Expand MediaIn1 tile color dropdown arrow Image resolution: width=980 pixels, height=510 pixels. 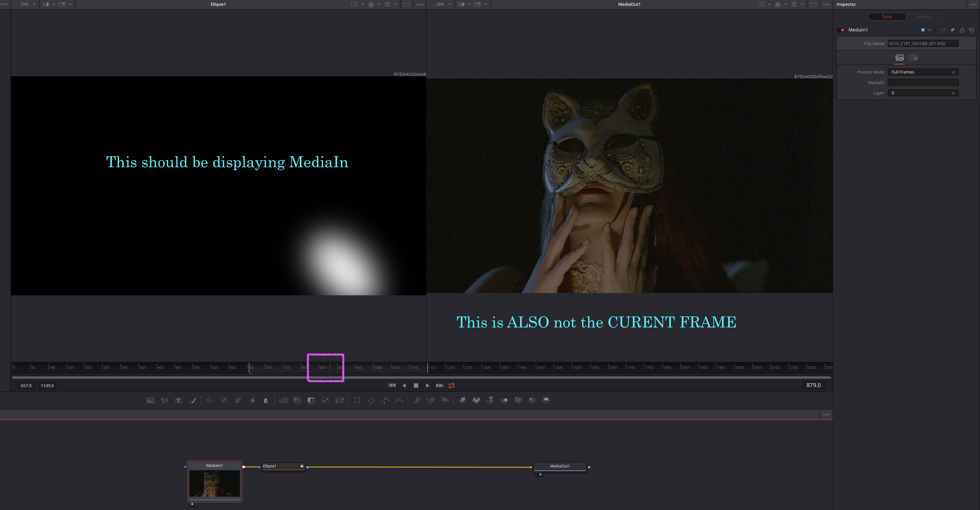[929, 30]
